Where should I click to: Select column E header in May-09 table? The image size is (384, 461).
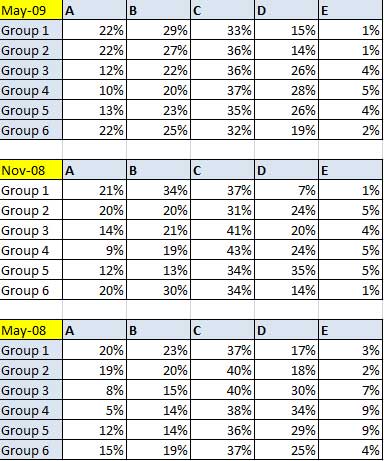(350, 10)
